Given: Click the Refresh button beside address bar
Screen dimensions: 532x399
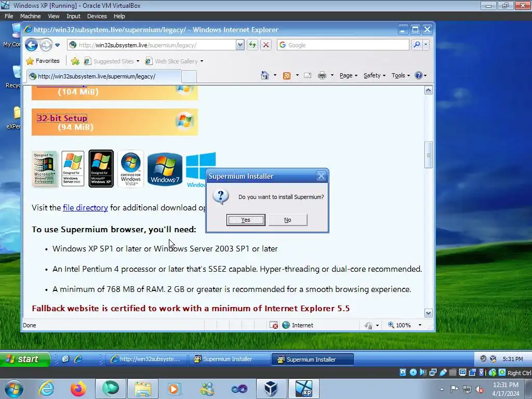Looking at the screenshot, I should tap(252, 45).
